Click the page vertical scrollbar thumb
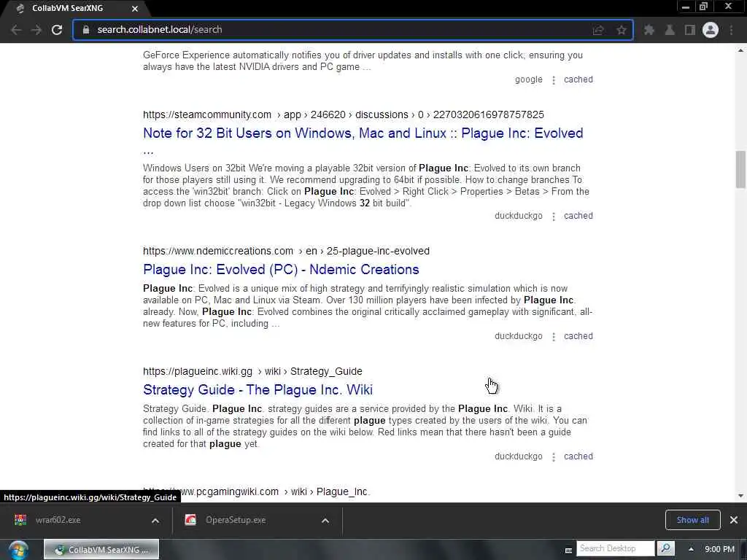The image size is (747, 560). [741, 169]
